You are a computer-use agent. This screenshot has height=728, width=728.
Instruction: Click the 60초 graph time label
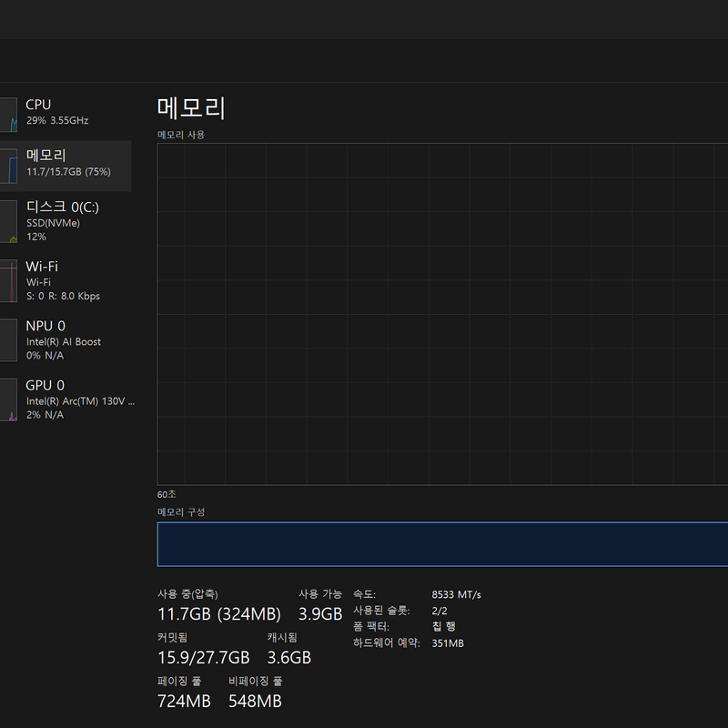point(167,494)
